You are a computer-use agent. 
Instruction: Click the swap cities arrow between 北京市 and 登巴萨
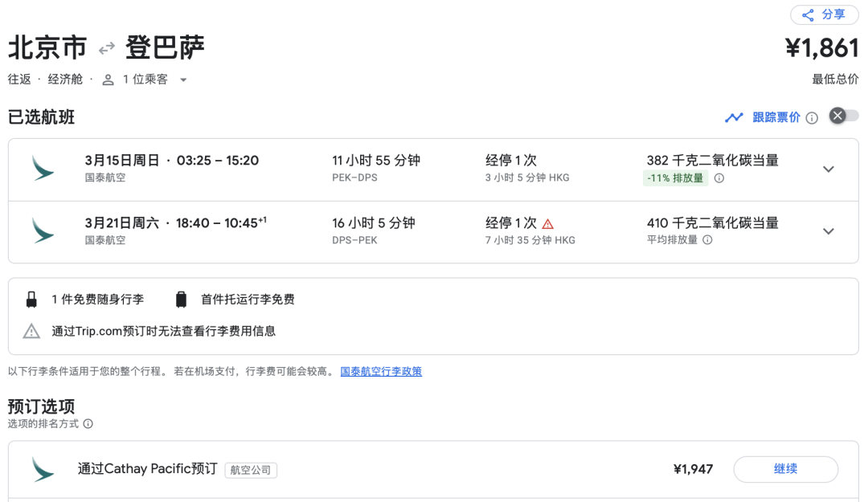[106, 49]
